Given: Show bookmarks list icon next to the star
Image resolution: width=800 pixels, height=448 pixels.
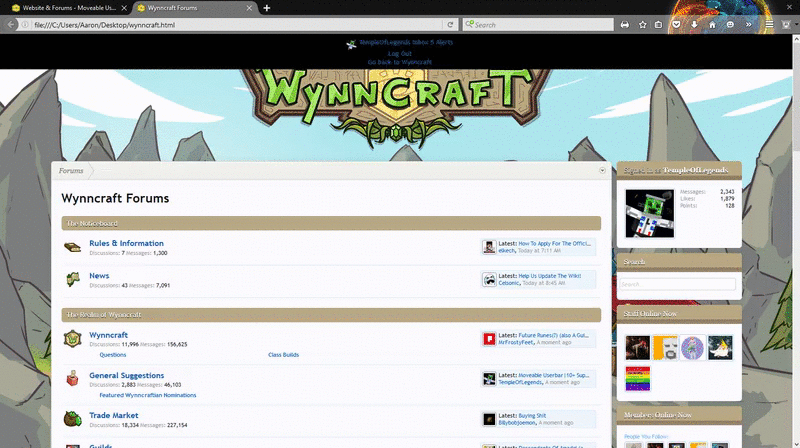Looking at the screenshot, I should pyautogui.click(x=658, y=24).
